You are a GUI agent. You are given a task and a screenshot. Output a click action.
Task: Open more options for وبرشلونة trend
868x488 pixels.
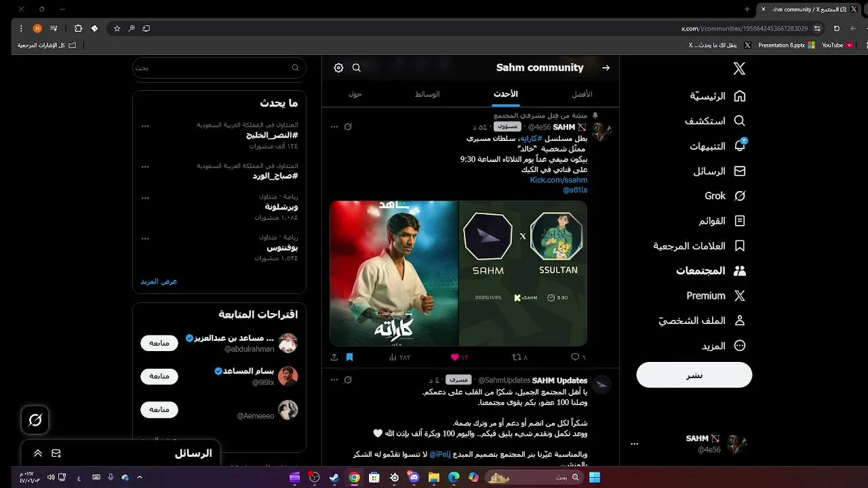(x=145, y=198)
